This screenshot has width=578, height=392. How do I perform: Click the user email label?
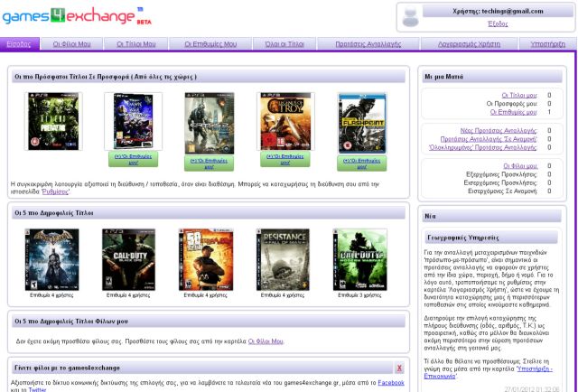(498, 11)
